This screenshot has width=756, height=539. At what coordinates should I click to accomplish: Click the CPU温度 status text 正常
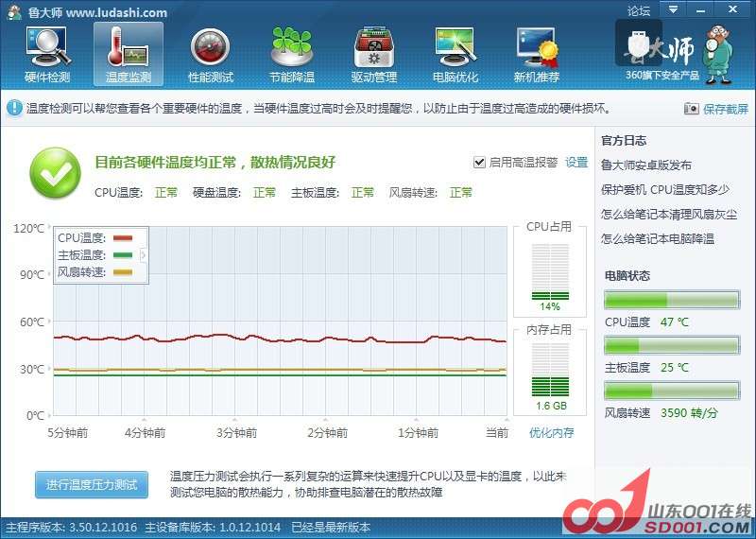click(166, 193)
